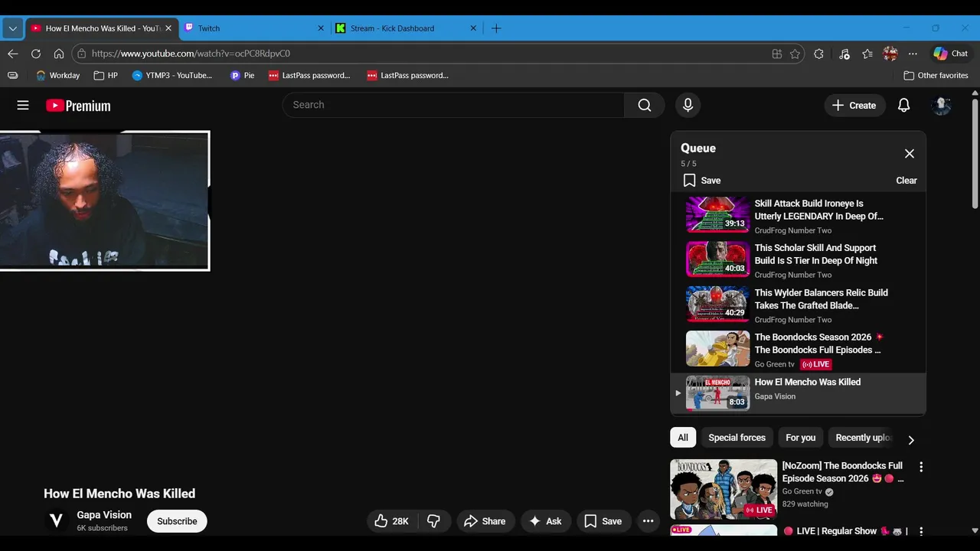Share the video
This screenshot has width=980, height=551.
485,521
